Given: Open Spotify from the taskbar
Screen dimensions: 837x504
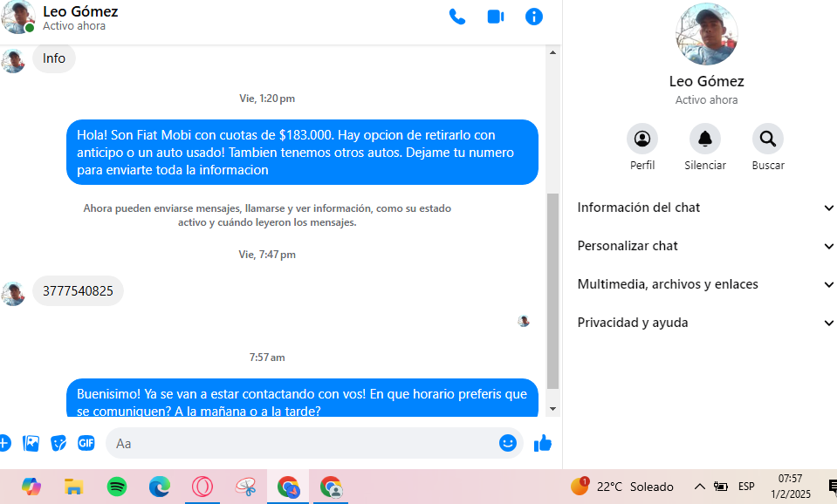Looking at the screenshot, I should point(117,487).
